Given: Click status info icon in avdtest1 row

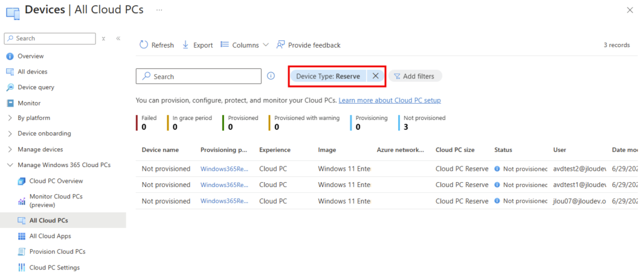Looking at the screenshot, I should pos(497,185).
